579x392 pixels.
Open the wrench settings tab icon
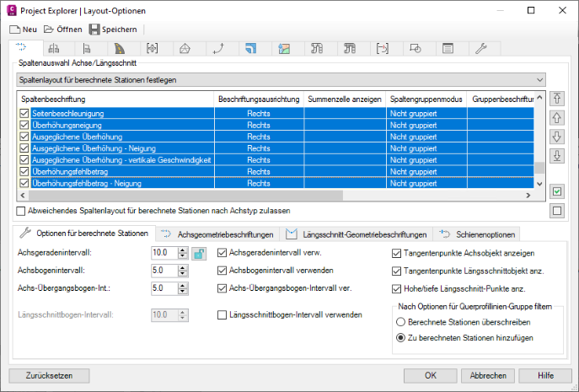tap(481, 48)
